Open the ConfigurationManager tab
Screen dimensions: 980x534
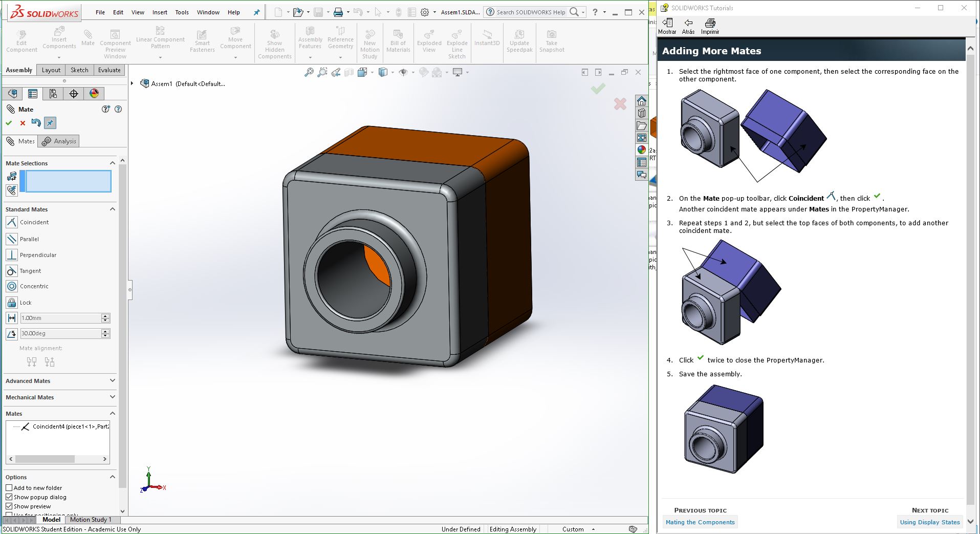click(x=53, y=93)
